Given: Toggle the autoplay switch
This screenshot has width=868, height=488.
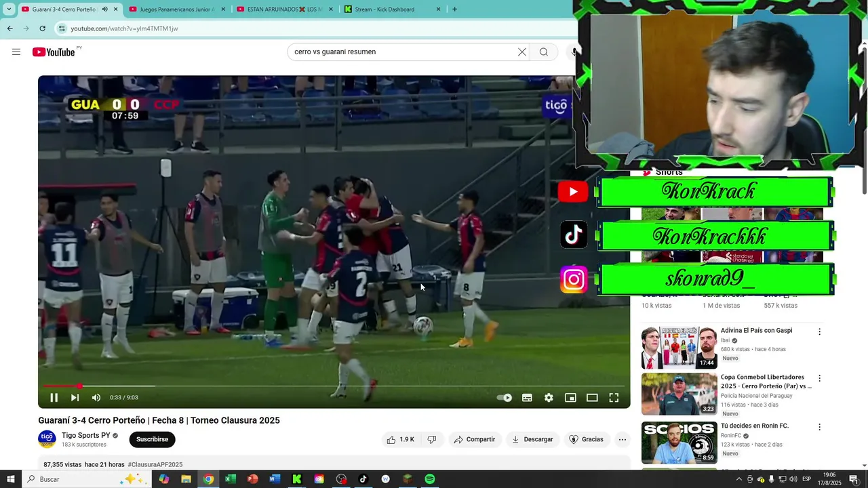Looking at the screenshot, I should click(505, 398).
